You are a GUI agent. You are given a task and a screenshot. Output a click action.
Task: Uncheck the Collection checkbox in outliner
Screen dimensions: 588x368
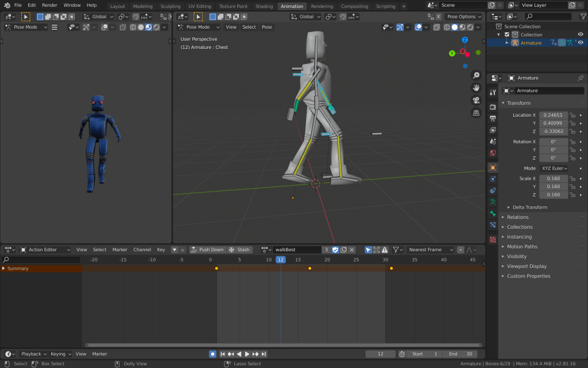506,34
